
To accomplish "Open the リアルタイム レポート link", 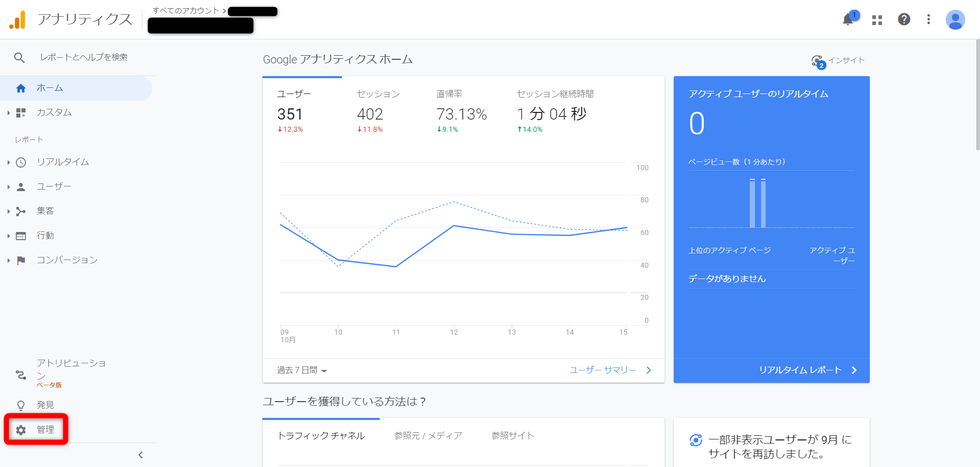I will coord(807,370).
